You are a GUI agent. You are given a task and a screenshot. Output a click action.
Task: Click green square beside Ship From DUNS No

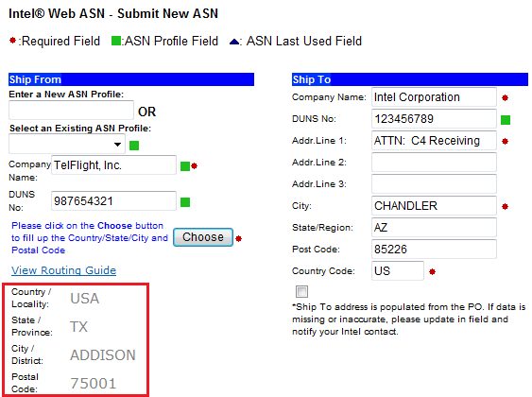tap(185, 202)
